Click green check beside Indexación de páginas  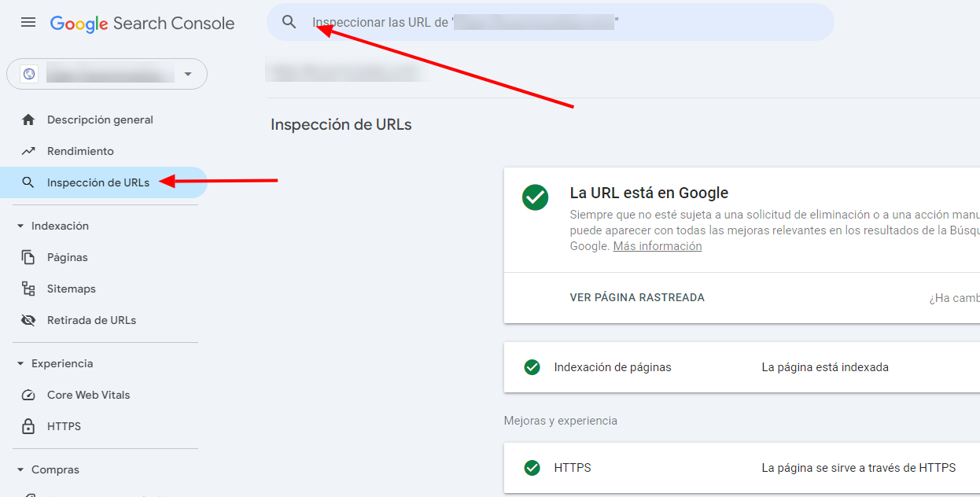click(x=532, y=367)
